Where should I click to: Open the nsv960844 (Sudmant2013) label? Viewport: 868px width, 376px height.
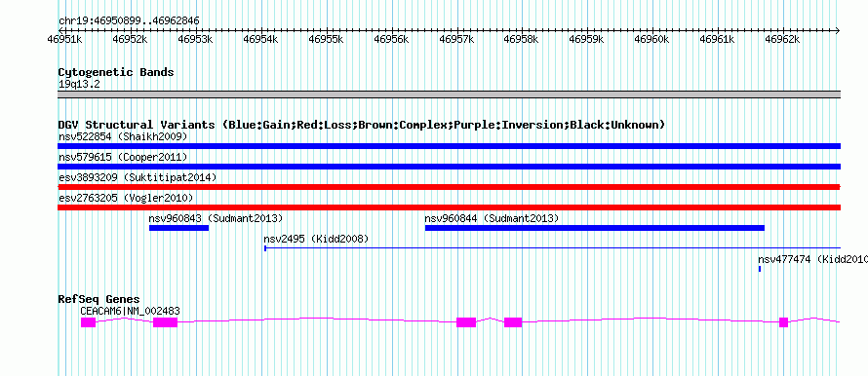pyautogui.click(x=492, y=218)
